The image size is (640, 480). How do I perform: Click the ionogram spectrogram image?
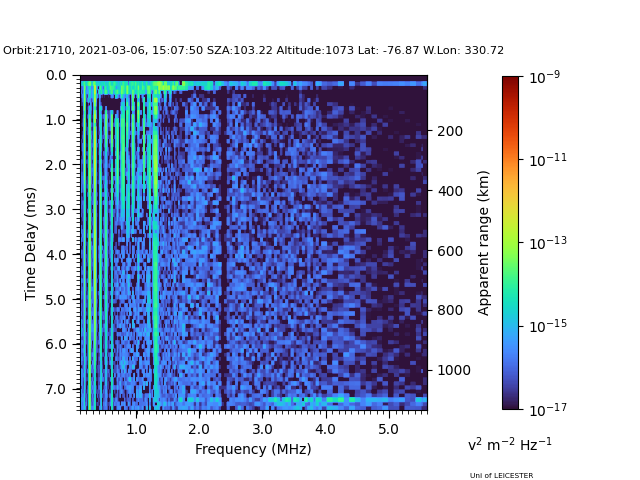pos(254,243)
